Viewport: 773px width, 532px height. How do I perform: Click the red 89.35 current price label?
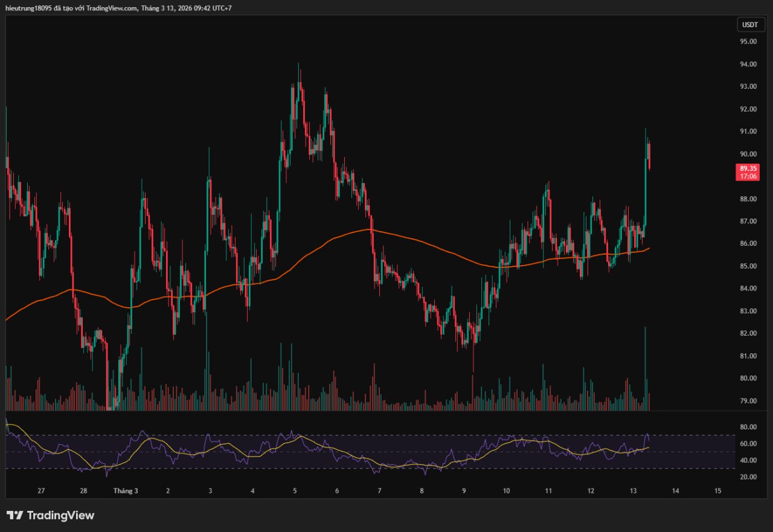(748, 168)
